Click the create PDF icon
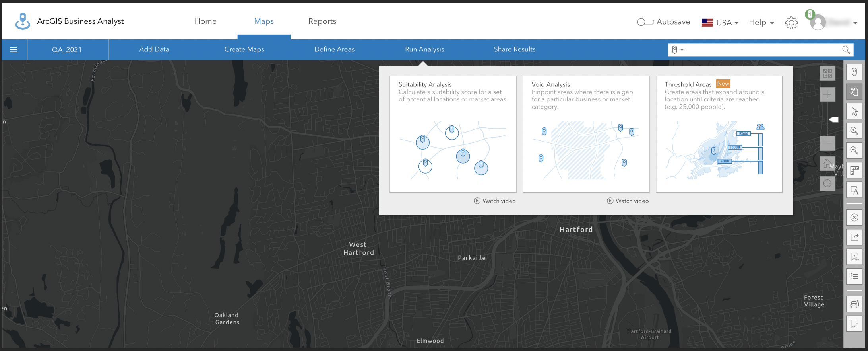The height and width of the screenshot is (351, 868). 854,257
